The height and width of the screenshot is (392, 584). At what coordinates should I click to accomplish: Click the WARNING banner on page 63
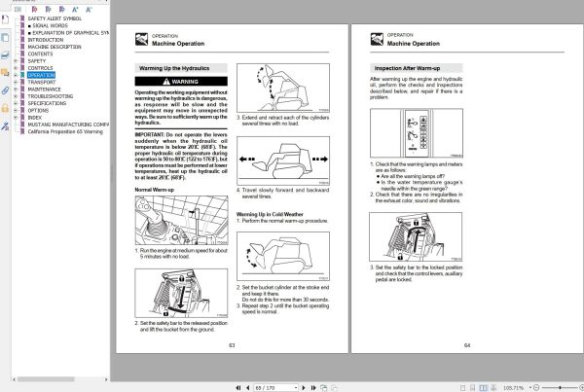point(181,82)
